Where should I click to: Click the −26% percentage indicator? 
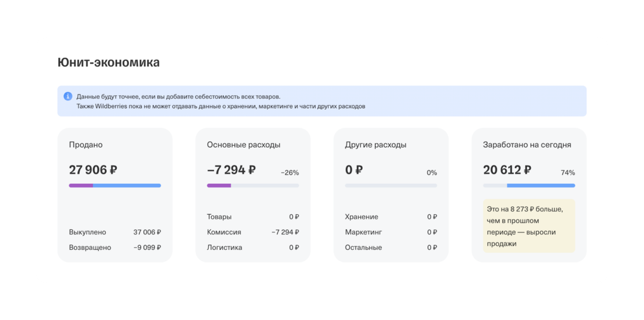click(x=290, y=173)
